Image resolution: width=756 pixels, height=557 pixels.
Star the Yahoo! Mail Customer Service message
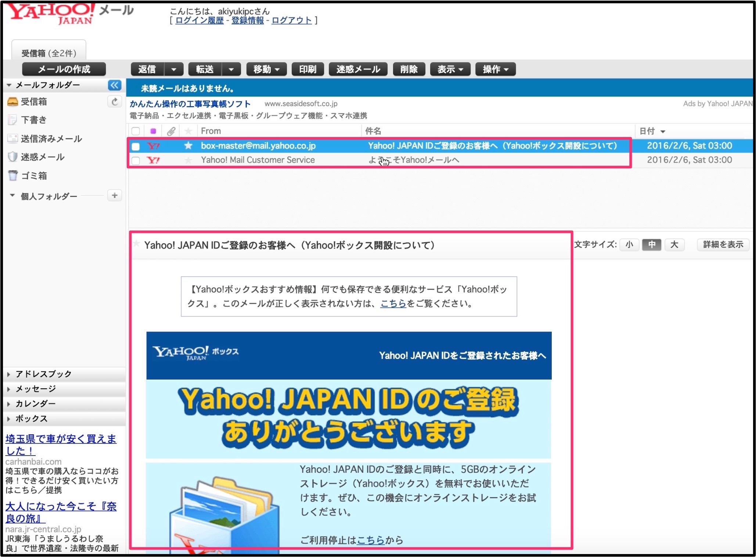point(188,160)
